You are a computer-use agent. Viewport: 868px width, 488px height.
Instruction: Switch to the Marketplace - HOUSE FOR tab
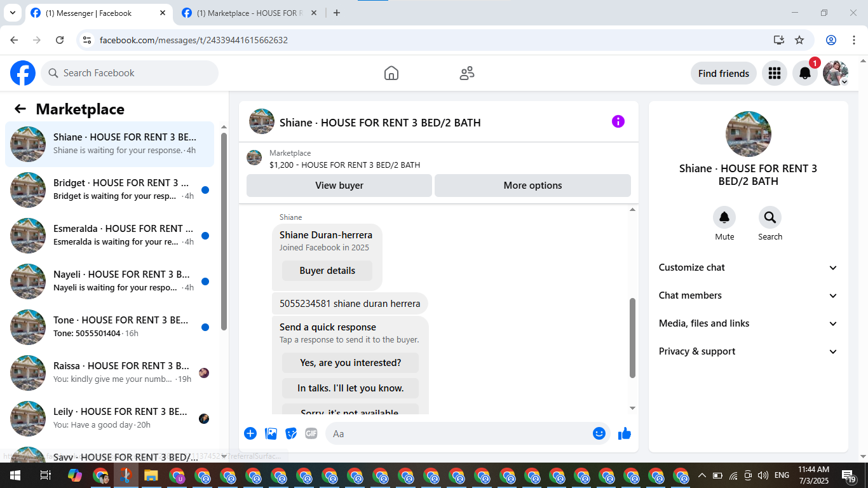(x=248, y=13)
